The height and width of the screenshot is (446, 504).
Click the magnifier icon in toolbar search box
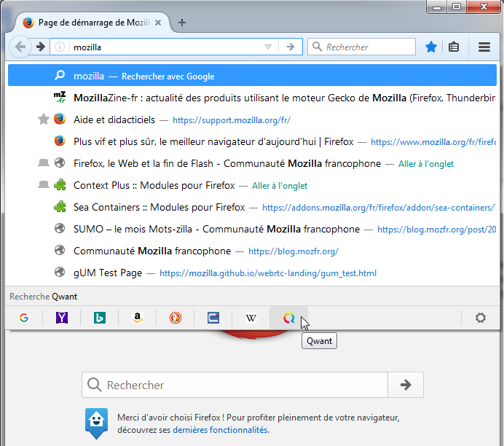[317, 47]
